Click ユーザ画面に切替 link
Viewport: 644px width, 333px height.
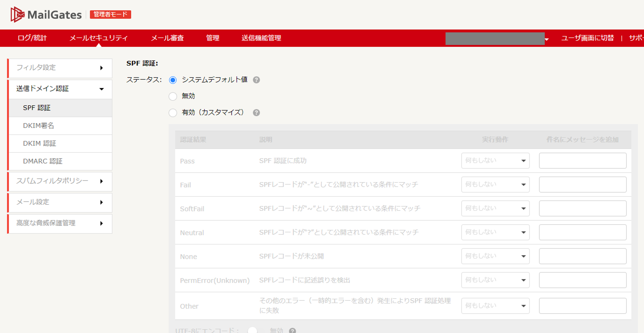click(587, 38)
